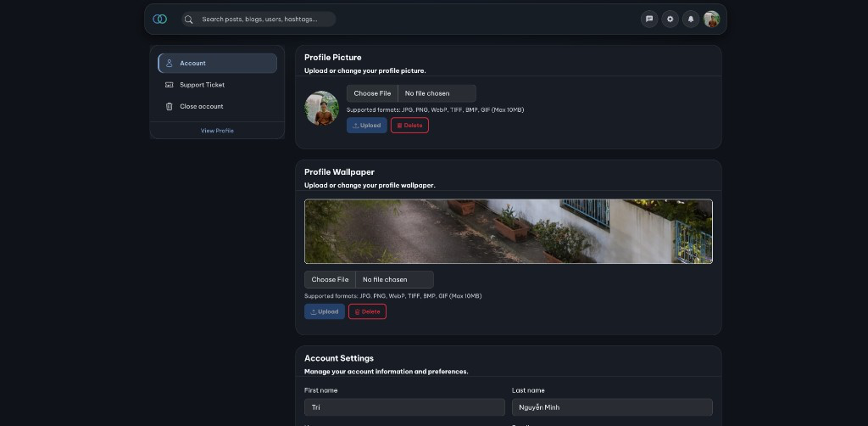The width and height of the screenshot is (868, 426).
Task: Click the Account Settings heading
Action: (339, 358)
